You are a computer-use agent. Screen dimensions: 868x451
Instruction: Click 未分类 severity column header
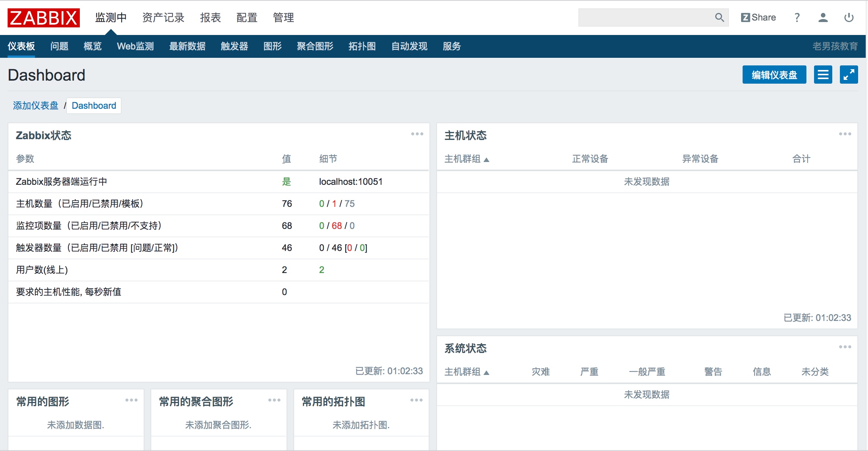[x=815, y=372]
